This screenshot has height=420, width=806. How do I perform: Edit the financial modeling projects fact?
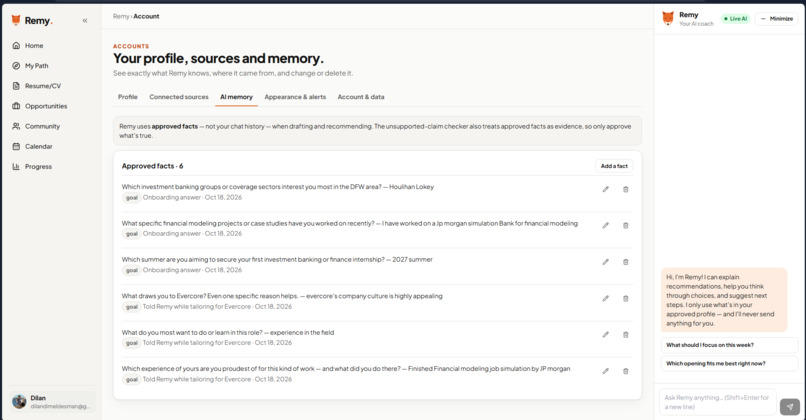point(606,225)
